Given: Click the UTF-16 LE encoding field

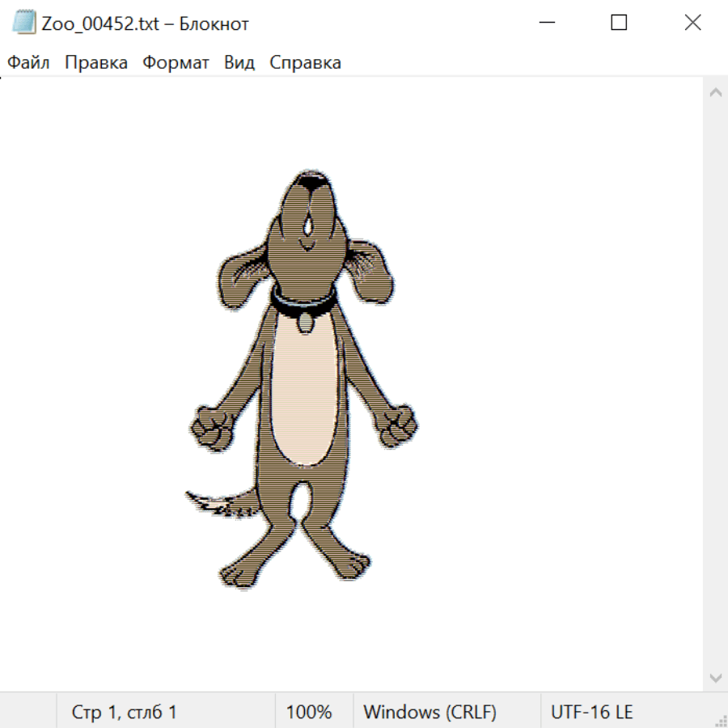Looking at the screenshot, I should point(591,712).
